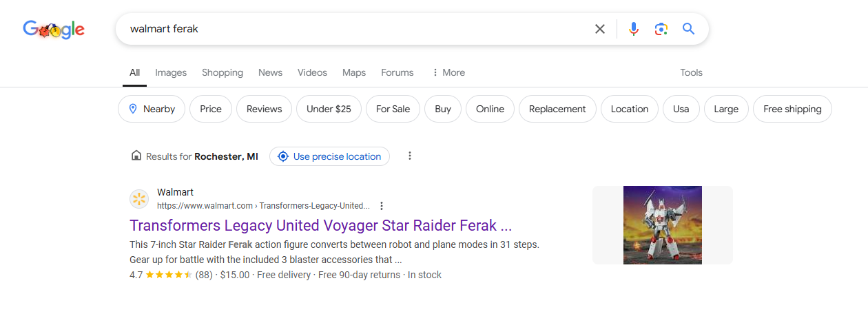The width and height of the screenshot is (868, 314).
Task: Switch to the Images tab
Action: click(171, 72)
